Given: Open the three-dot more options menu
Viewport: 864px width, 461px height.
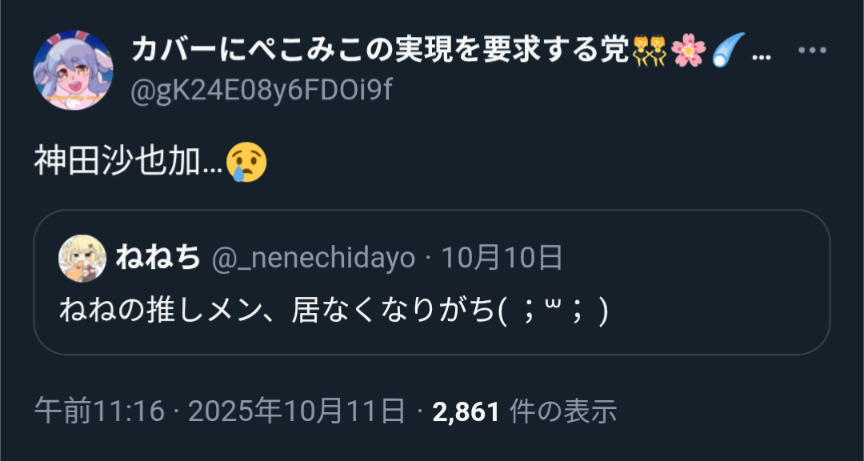Looking at the screenshot, I should 812,50.
